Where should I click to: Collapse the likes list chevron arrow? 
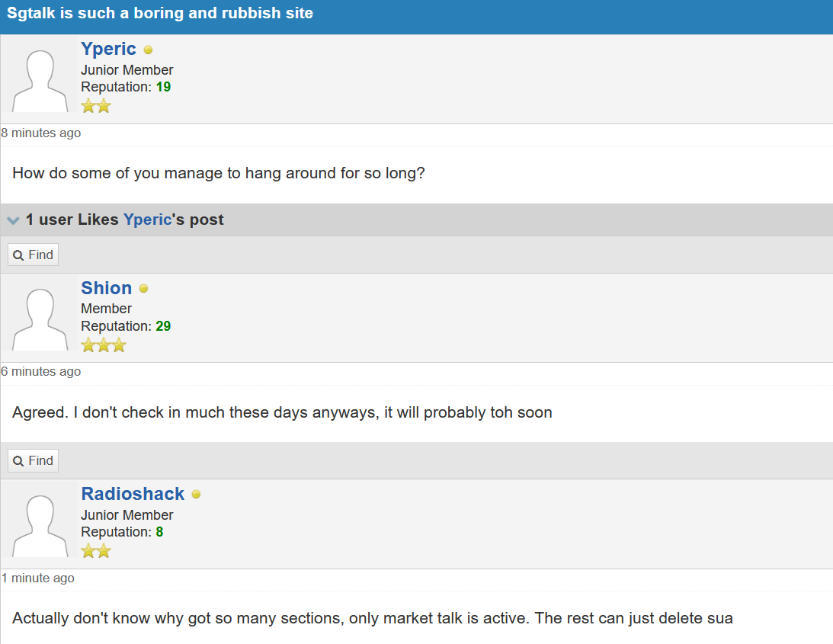pyautogui.click(x=13, y=220)
